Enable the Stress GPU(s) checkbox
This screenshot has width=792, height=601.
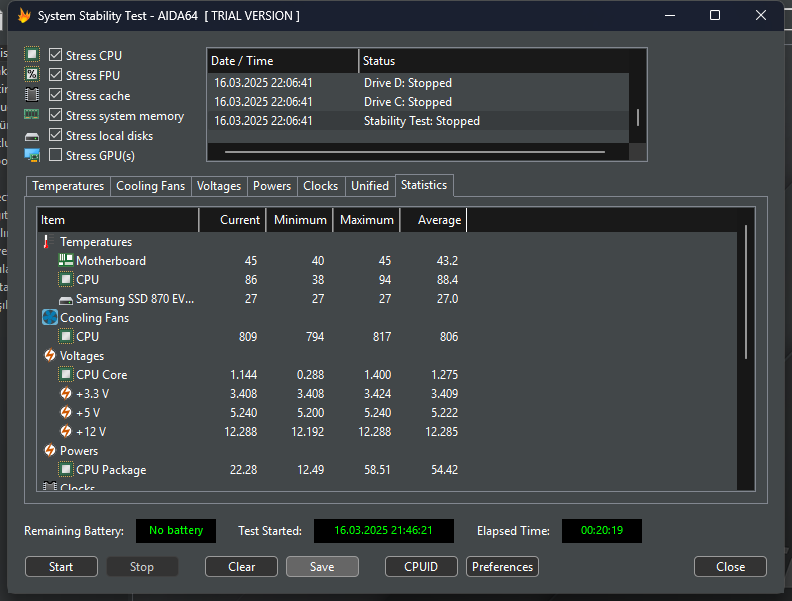(x=56, y=155)
